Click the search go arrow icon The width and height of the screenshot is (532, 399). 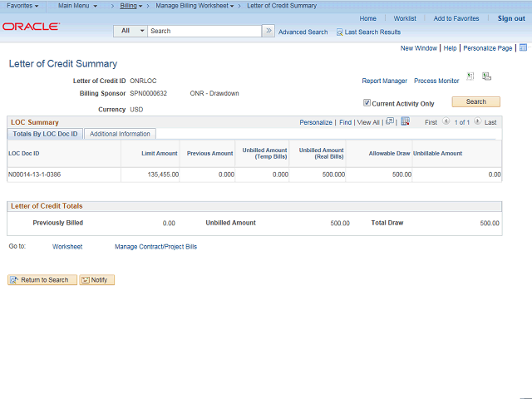pos(268,31)
